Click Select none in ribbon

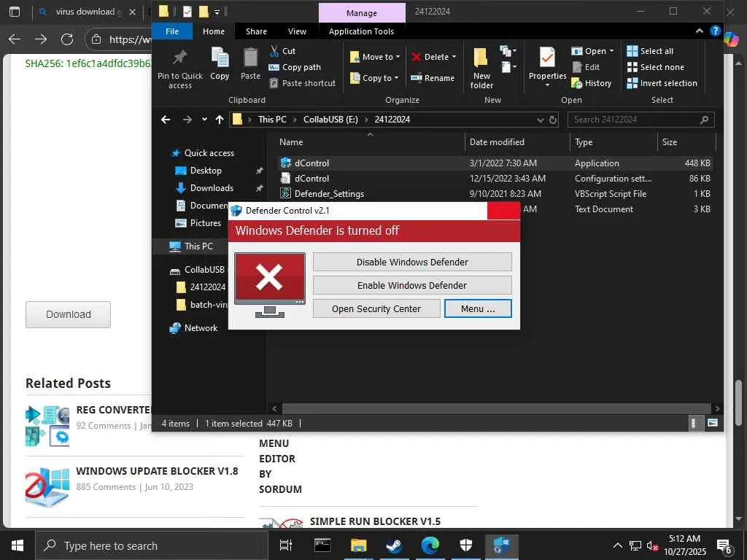tap(656, 67)
